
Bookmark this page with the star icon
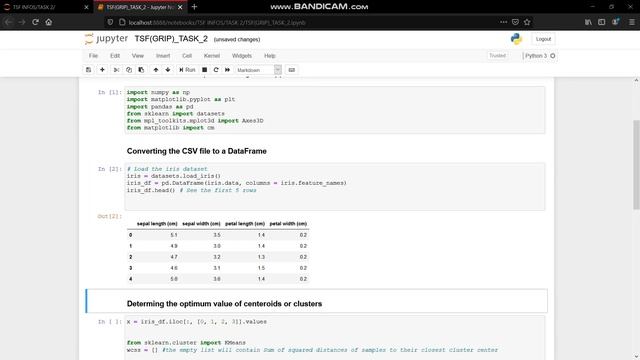(527, 22)
